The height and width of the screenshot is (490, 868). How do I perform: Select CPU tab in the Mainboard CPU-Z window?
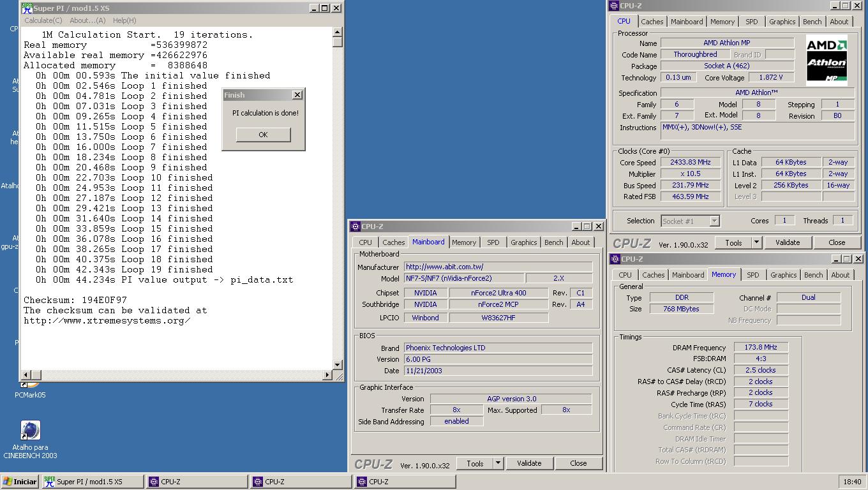coord(365,242)
